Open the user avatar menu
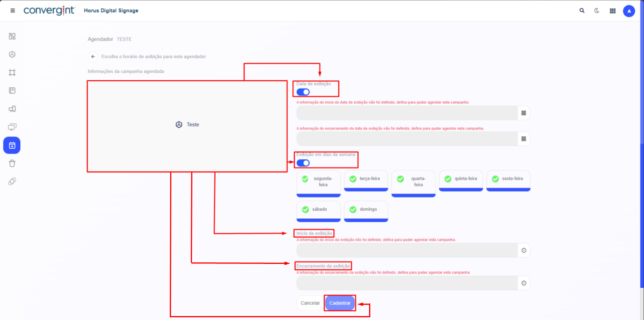Image resolution: width=644 pixels, height=320 pixels. (x=629, y=11)
